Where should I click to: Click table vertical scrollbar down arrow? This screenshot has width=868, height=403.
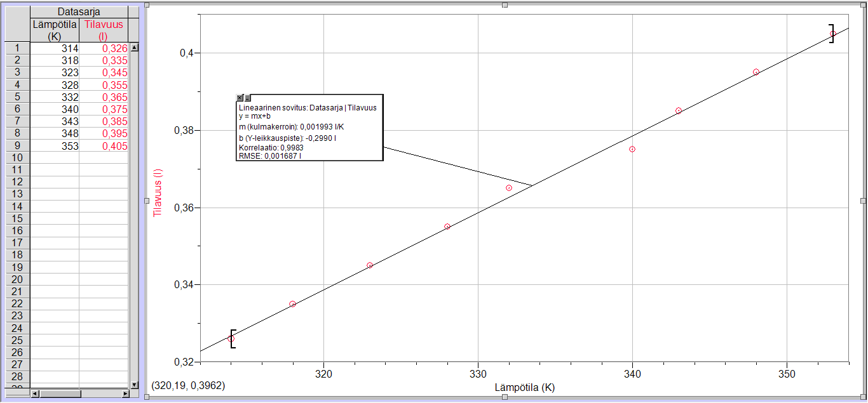click(134, 385)
